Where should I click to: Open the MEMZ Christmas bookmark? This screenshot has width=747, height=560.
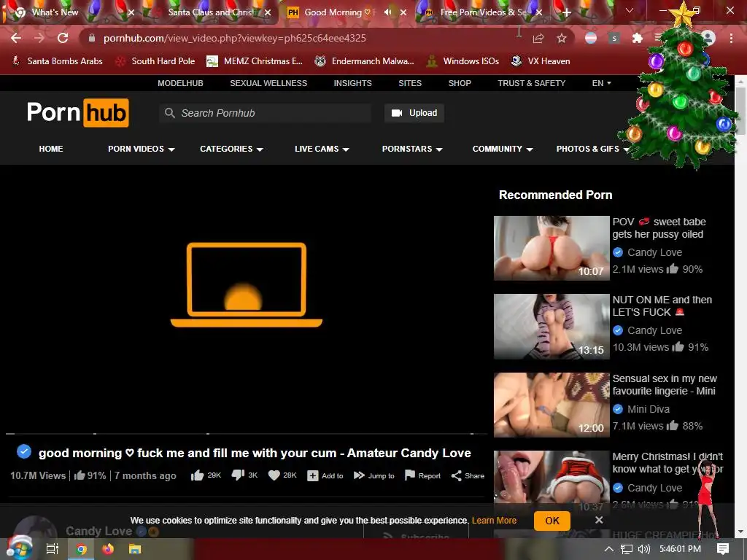tap(255, 61)
